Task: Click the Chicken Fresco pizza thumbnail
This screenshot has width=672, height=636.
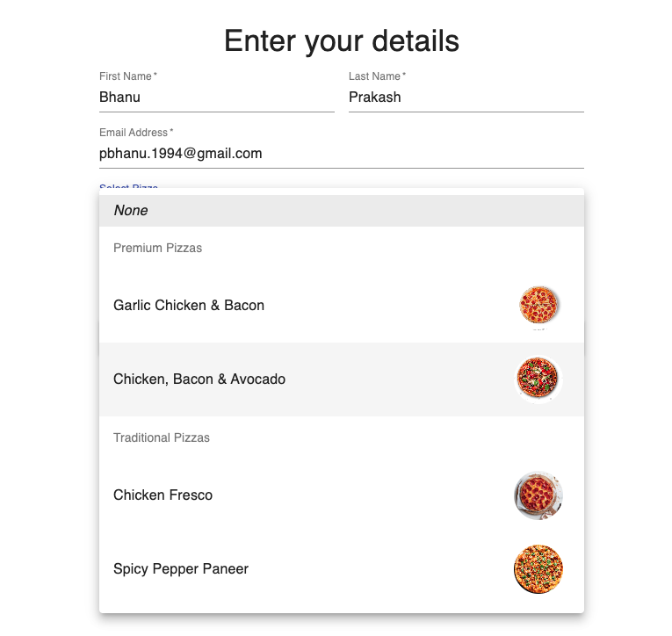Action: click(x=538, y=495)
